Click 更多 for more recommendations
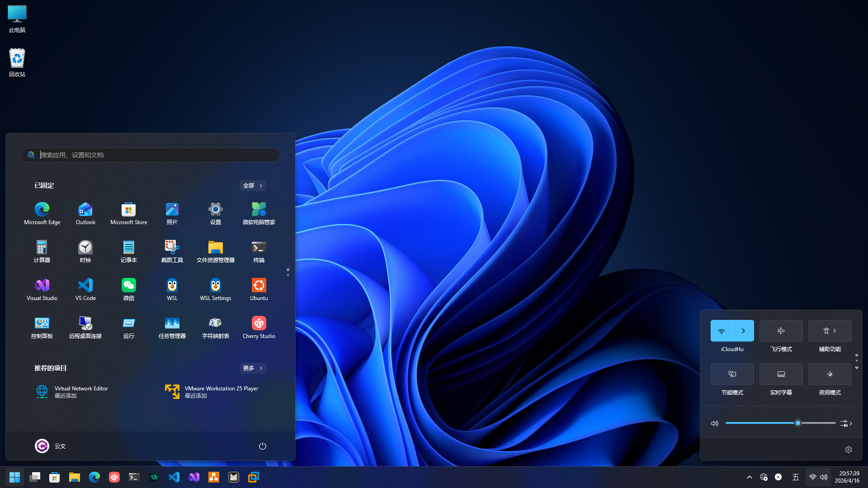This screenshot has height=488, width=868. point(252,368)
